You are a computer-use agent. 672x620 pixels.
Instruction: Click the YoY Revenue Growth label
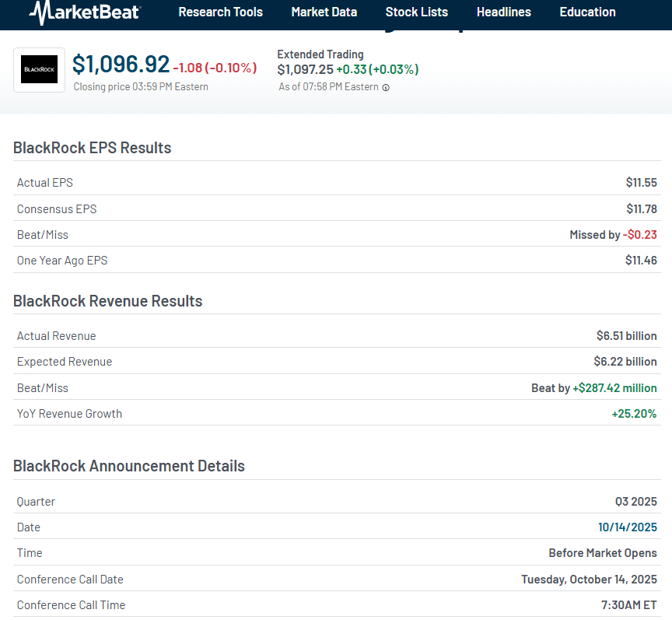[x=69, y=414]
